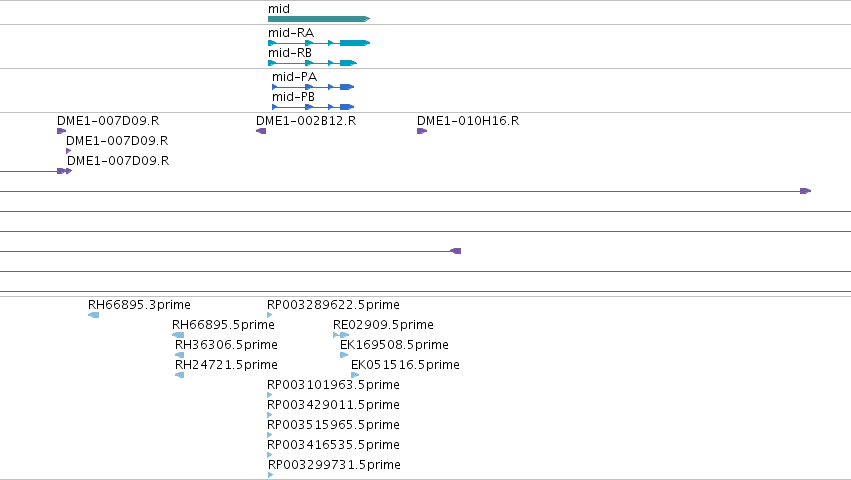851x480 pixels.
Task: Select the blue glyph under RE02909.5prime
Action: 341,335
